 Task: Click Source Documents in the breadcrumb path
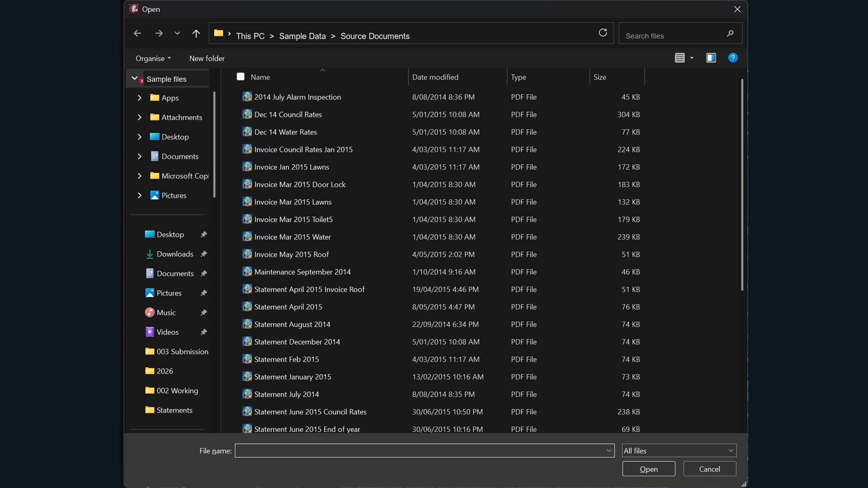pyautogui.click(x=375, y=36)
